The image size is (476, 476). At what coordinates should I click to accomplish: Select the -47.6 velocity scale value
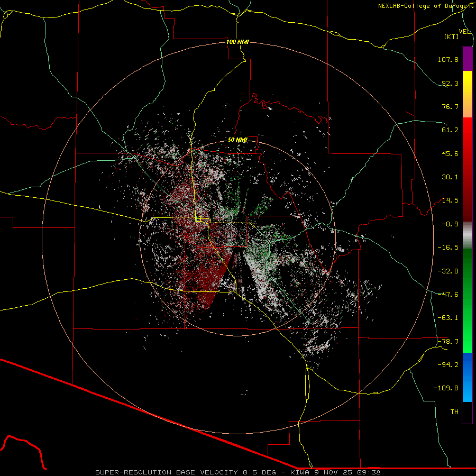(x=448, y=295)
